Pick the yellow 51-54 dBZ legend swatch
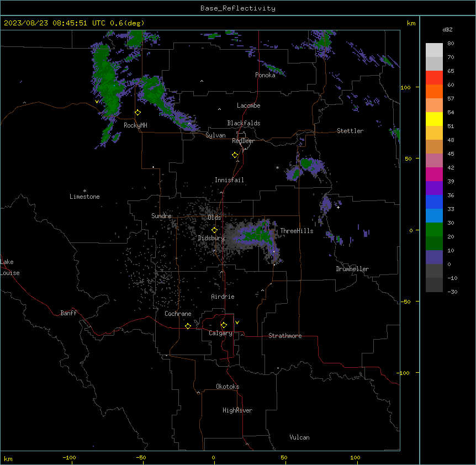Viewport: 476px width, 465px height. 434,119
